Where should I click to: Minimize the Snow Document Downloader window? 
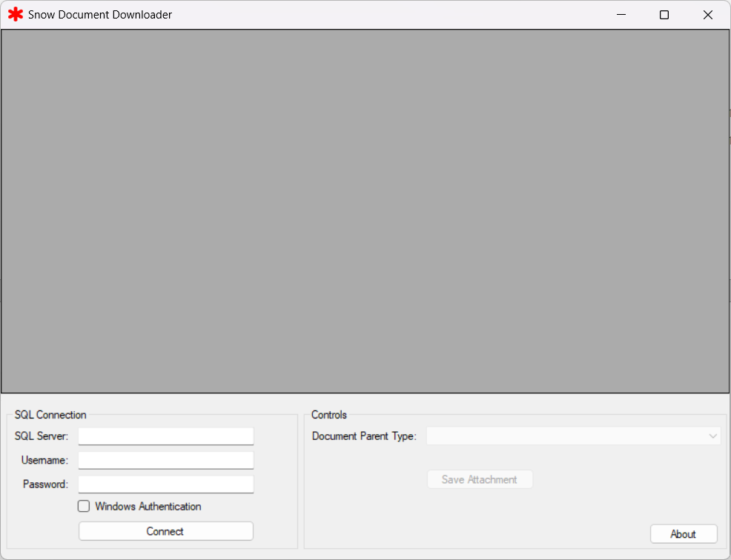(621, 15)
